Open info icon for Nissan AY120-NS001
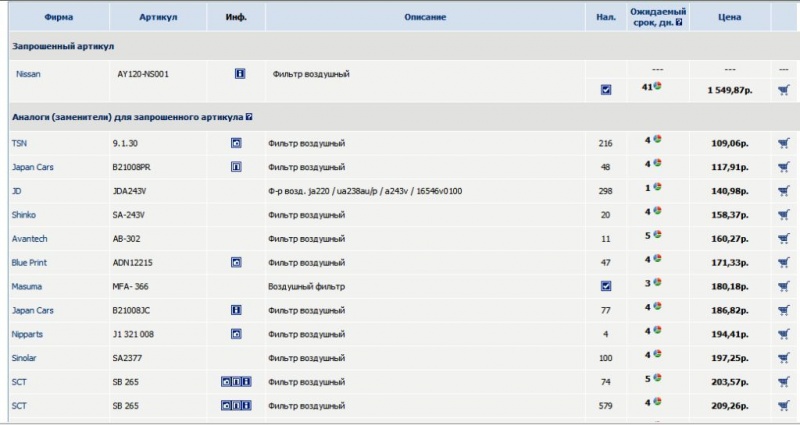 point(240,73)
